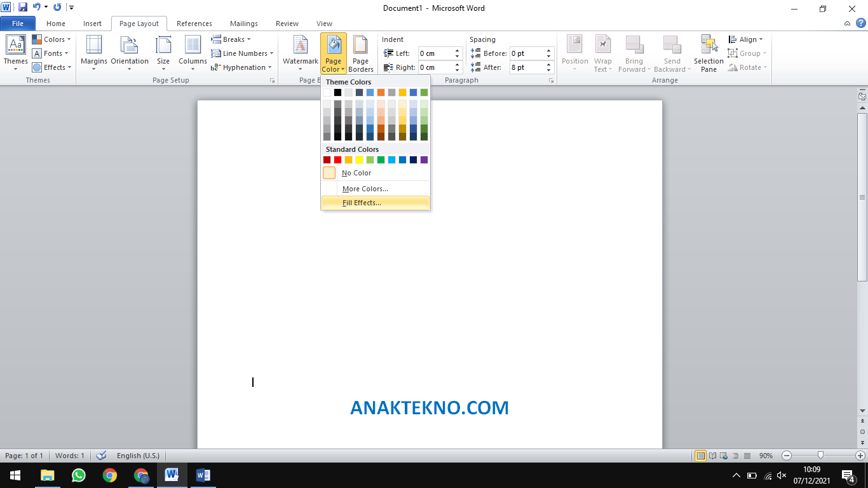
Task: Open the File tab
Action: tap(18, 24)
